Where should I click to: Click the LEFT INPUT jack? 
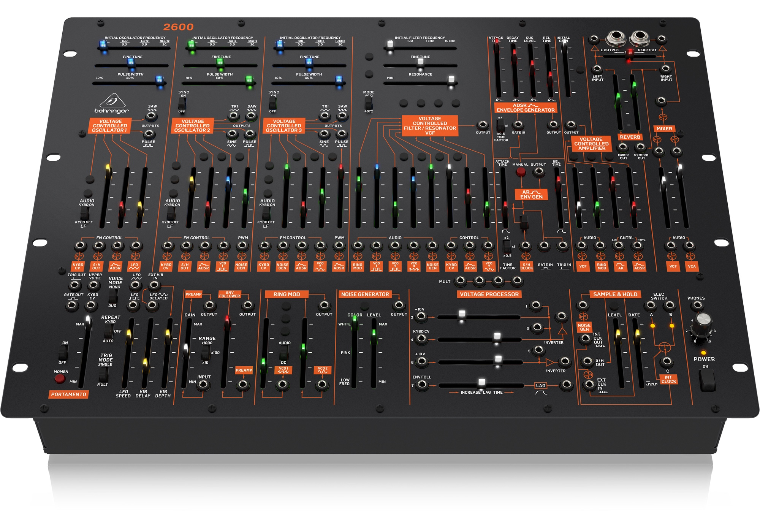(x=597, y=69)
